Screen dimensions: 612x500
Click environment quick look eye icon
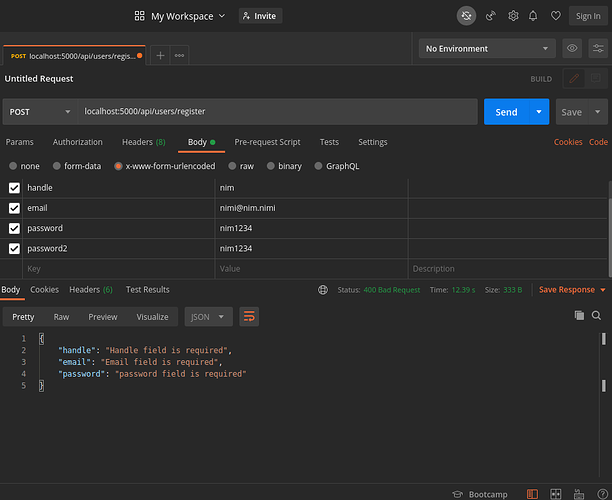[x=572, y=48]
